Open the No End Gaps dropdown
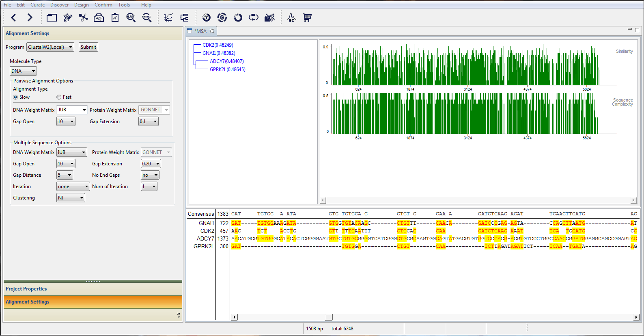 (x=150, y=175)
